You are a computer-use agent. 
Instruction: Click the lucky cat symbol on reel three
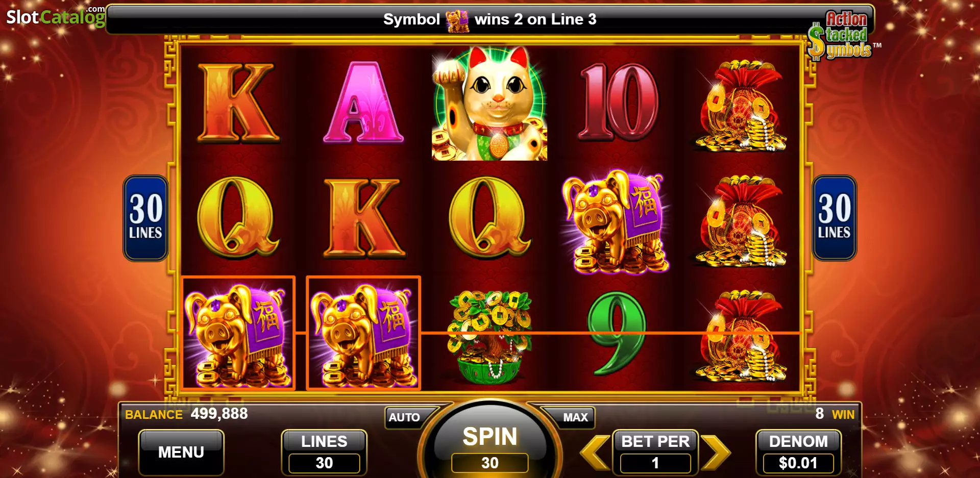pos(489,104)
